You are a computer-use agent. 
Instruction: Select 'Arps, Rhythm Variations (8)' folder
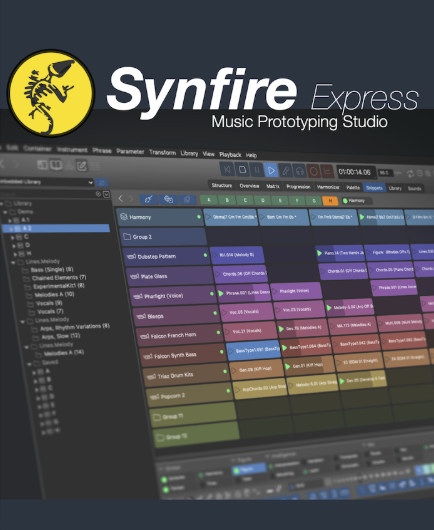click(x=75, y=327)
